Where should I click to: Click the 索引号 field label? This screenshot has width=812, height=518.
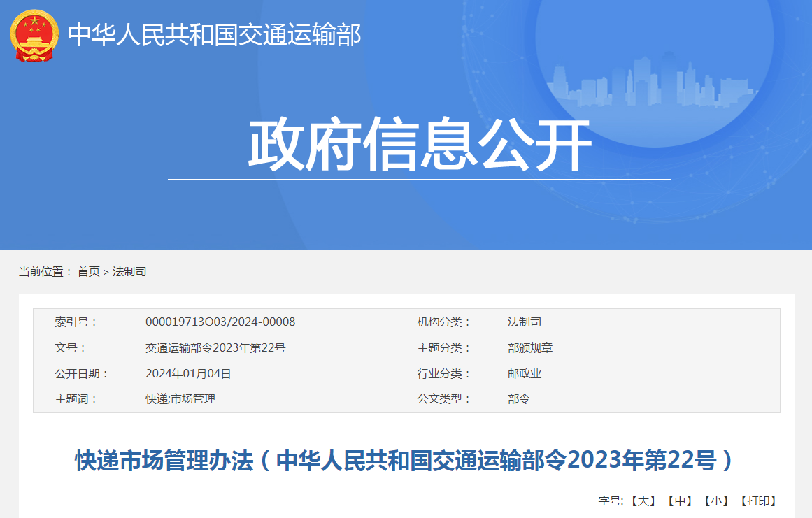pos(76,322)
